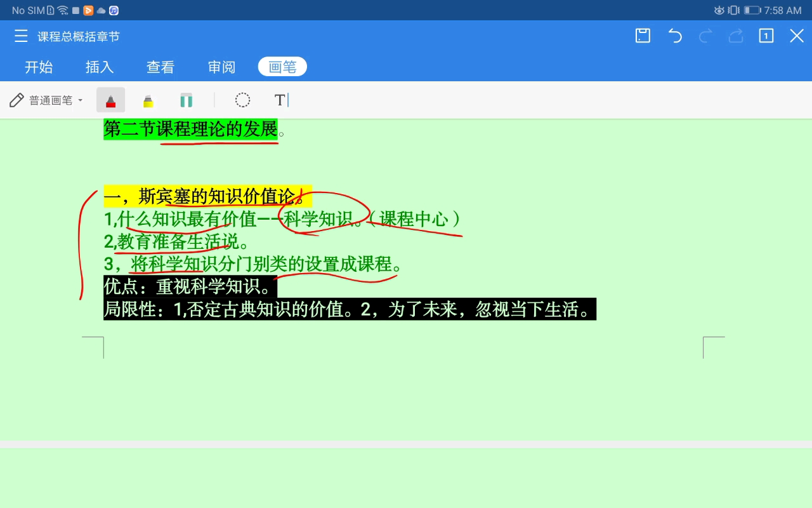Switch to the 审阅 tab
Image resolution: width=812 pixels, height=508 pixels.
coord(221,67)
